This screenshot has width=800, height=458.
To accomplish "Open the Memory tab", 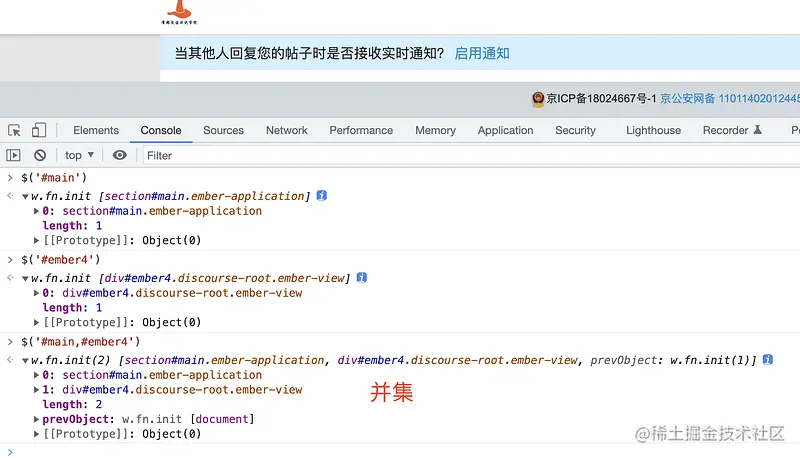I will coord(435,131).
